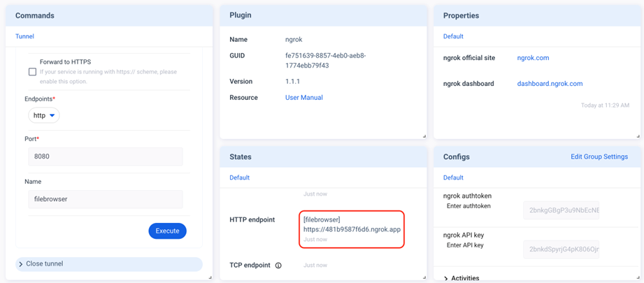Viewport: 644px width, 283px height.
Task: Click the Commands panel header
Action: coord(109,15)
